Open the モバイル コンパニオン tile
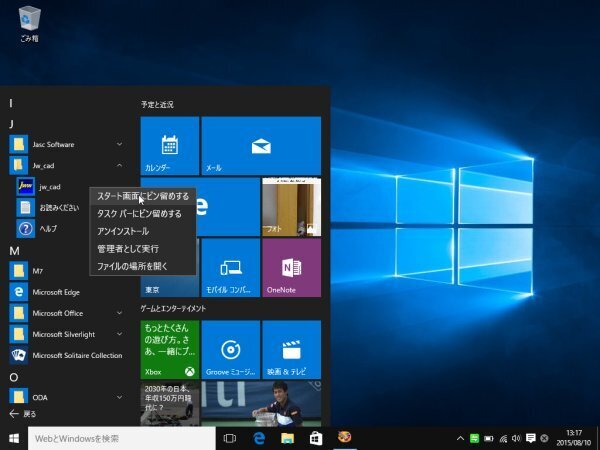This screenshot has height=450, width=600. 231,267
